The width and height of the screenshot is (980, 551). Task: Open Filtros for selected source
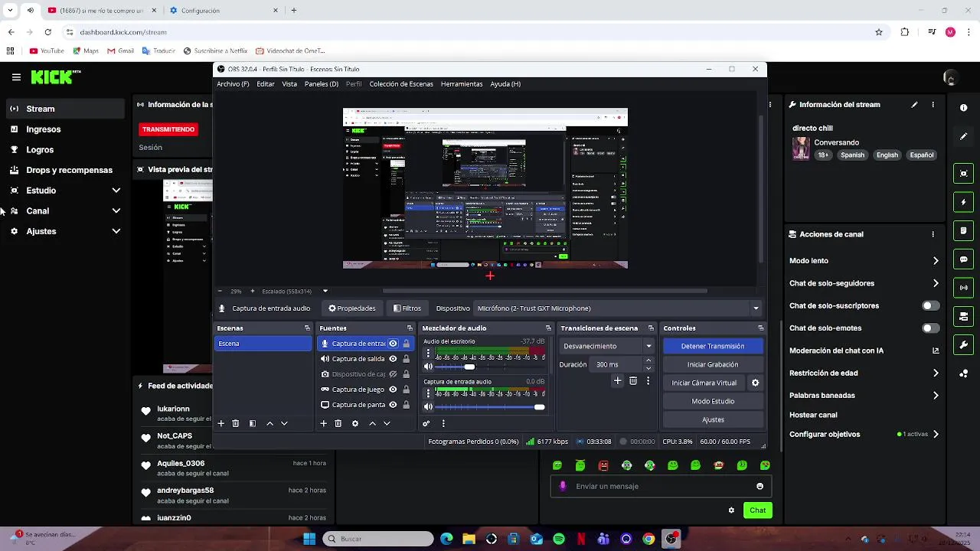point(407,308)
